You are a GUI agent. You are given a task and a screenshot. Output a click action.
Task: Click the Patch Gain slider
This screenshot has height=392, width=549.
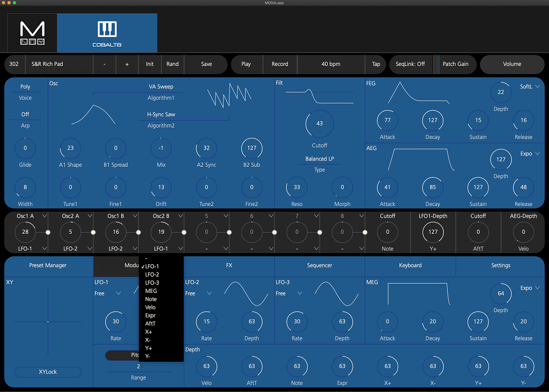click(455, 64)
